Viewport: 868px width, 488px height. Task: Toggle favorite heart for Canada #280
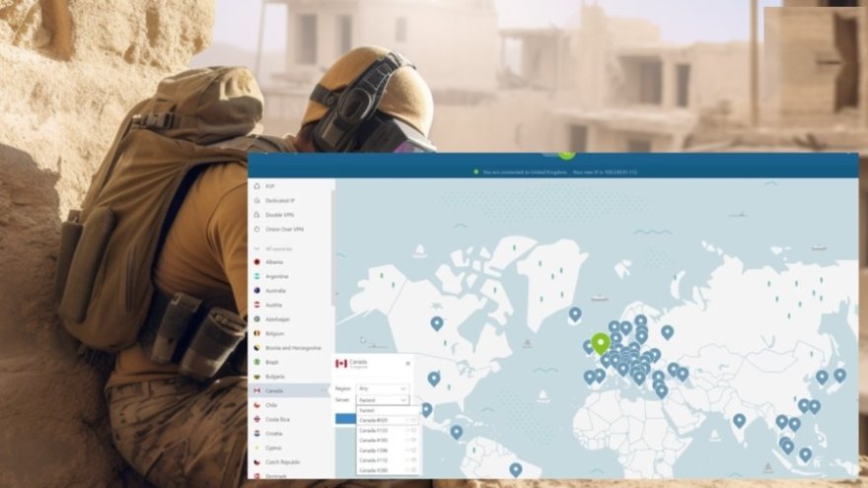pyautogui.click(x=411, y=469)
